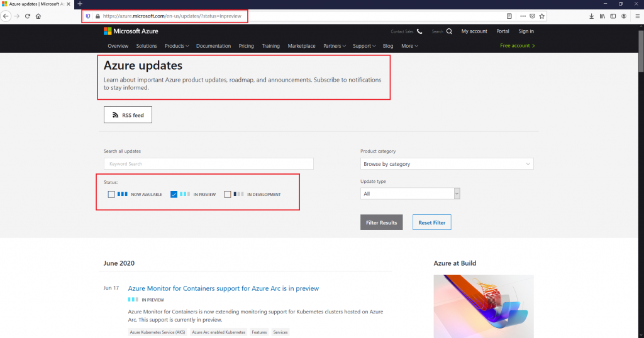Click the Filter Results button
644x338 pixels.
click(382, 222)
